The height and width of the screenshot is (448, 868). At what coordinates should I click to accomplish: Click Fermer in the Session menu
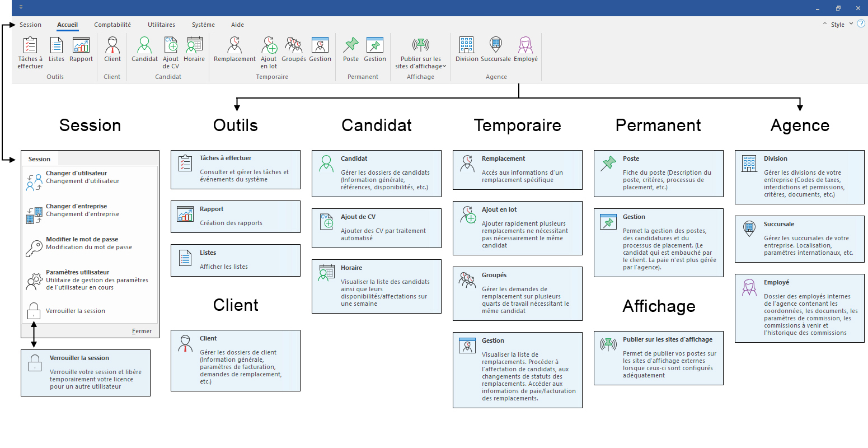point(142,331)
